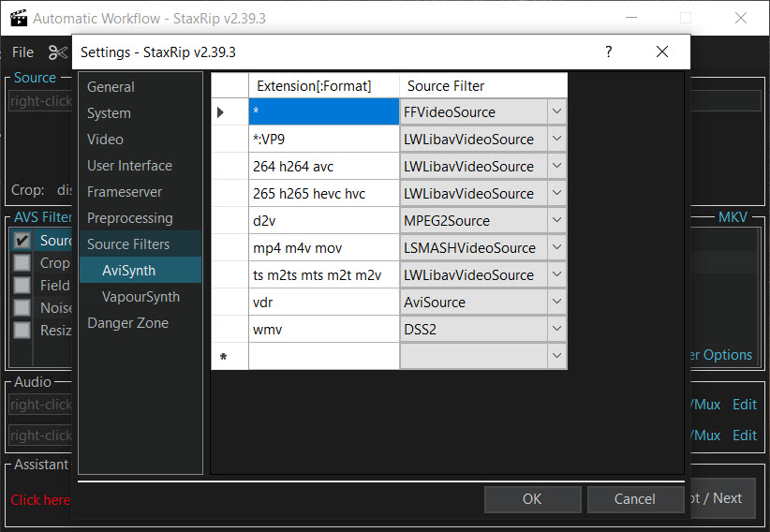The height and width of the screenshot is (532, 770).
Task: Select the 'ts m2ts mts m2t m2v' cell
Action: (323, 274)
